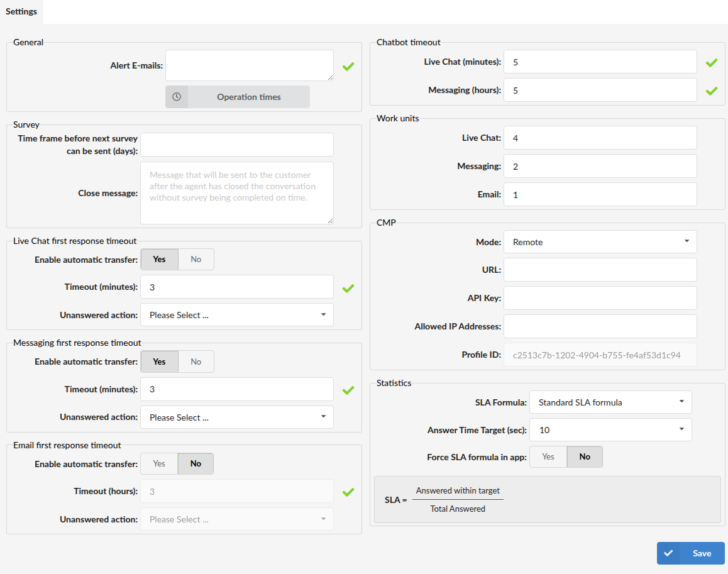The image size is (728, 574).
Task: Set Email automatic transfer to Yes
Action: pyautogui.click(x=159, y=463)
